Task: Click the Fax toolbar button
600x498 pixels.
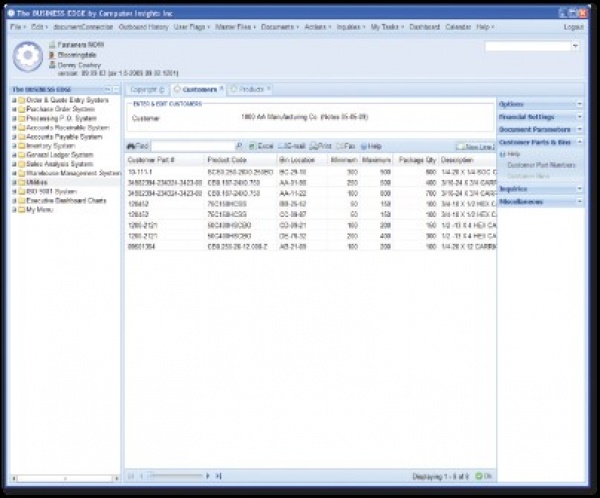Action: tap(346, 146)
